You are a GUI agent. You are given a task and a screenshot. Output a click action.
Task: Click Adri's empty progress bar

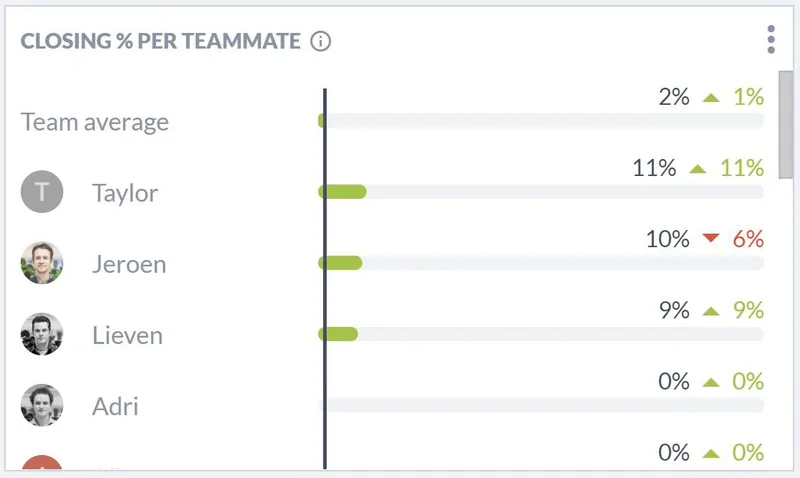pos(541,406)
